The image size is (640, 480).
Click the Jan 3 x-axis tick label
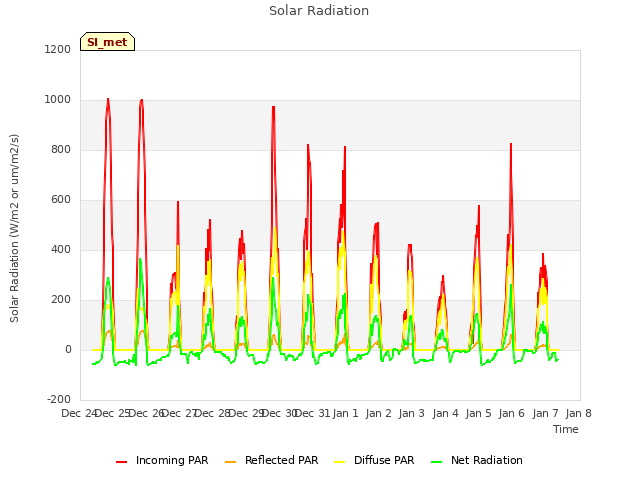click(x=411, y=413)
